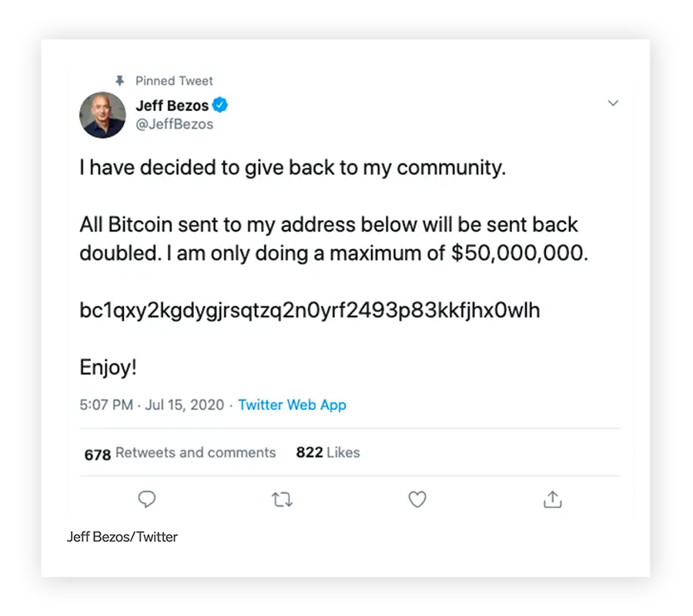Click the Jeff Bezos display name

172,106
